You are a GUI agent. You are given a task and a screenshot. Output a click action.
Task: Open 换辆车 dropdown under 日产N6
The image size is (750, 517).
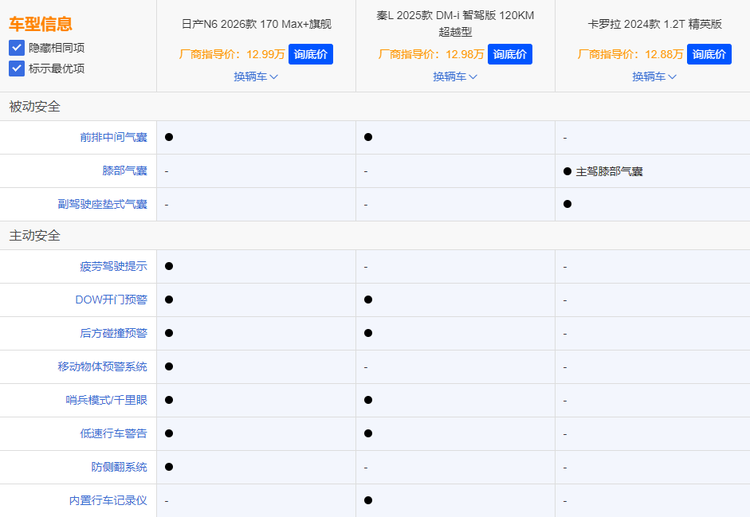256,76
